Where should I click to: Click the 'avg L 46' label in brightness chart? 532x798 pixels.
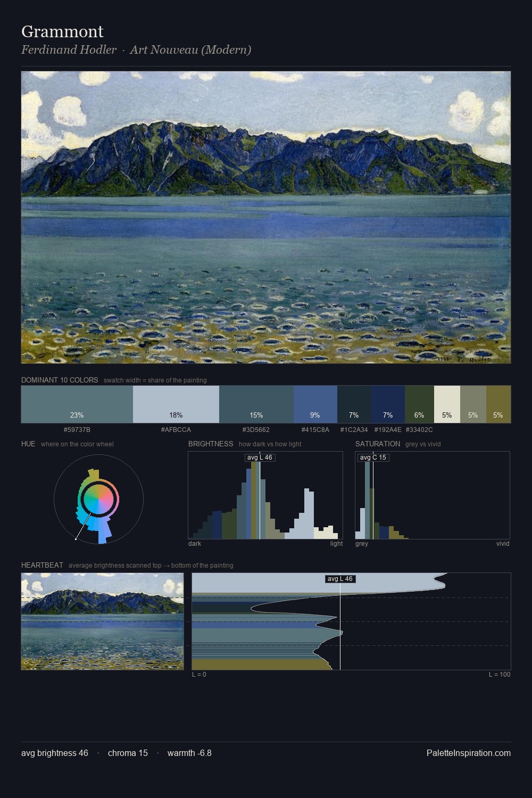click(260, 458)
